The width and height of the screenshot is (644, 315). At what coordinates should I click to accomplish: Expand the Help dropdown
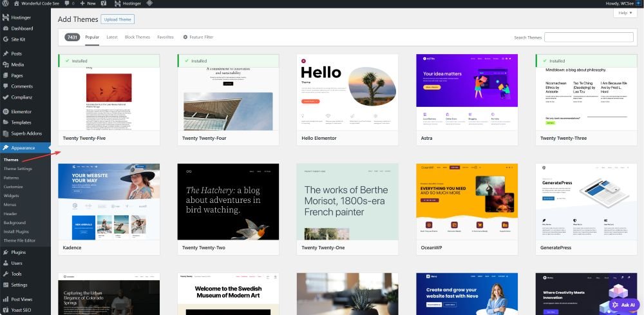[x=625, y=13]
